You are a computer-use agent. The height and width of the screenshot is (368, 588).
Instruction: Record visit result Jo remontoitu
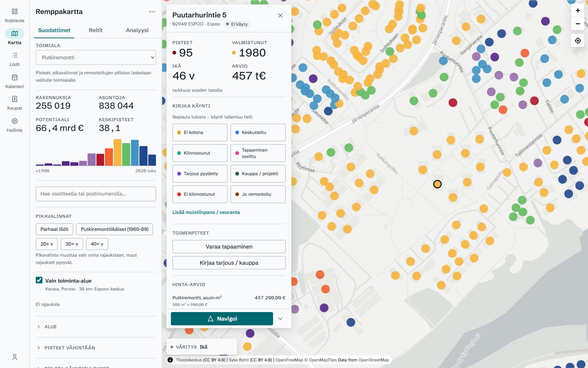pyautogui.click(x=258, y=194)
